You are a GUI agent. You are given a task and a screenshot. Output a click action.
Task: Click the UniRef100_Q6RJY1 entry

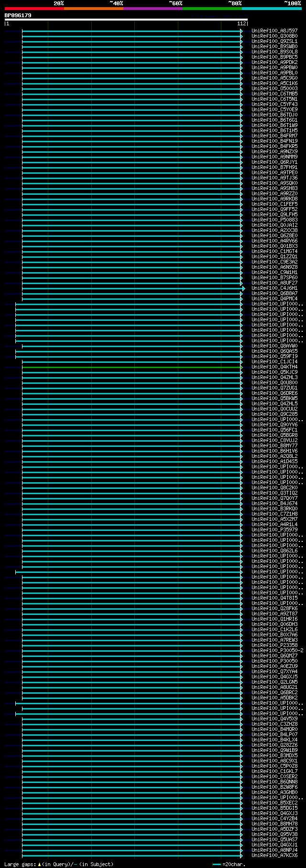[274, 162]
